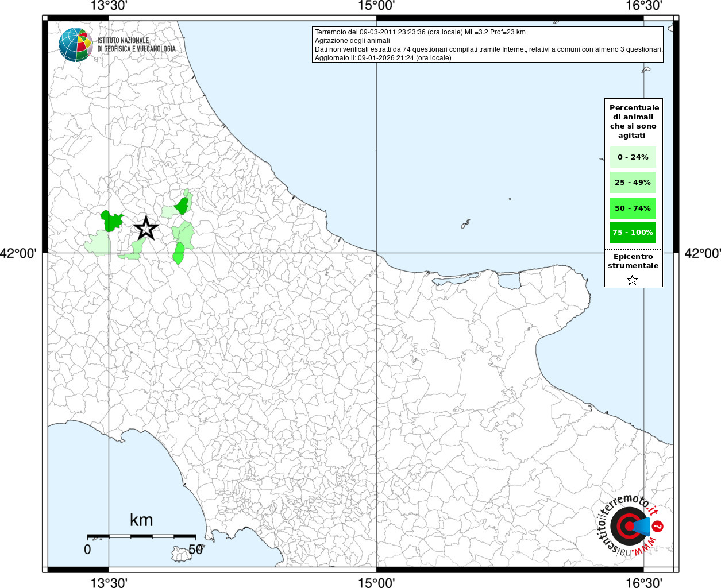The height and width of the screenshot is (588, 721).
Task: Click the black epicenter star on the map
Action: (146, 229)
